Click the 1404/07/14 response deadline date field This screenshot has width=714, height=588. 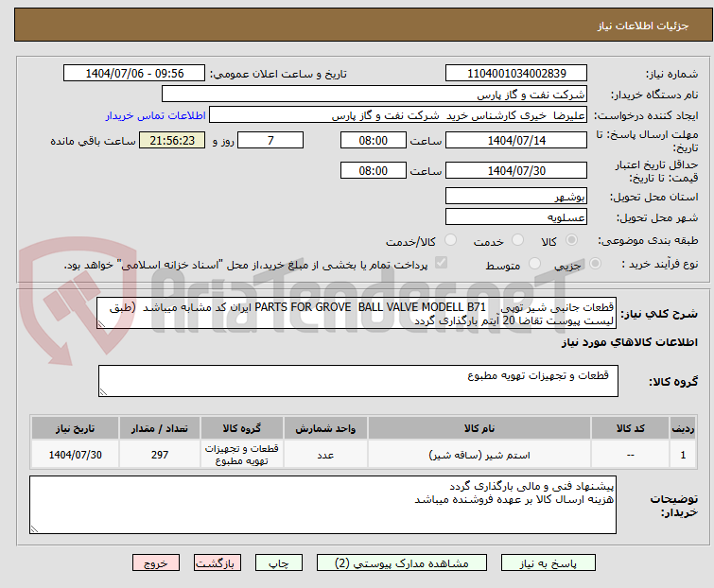516,141
